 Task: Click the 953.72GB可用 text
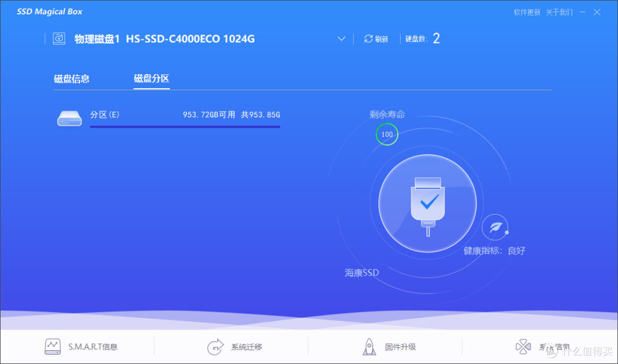(209, 115)
